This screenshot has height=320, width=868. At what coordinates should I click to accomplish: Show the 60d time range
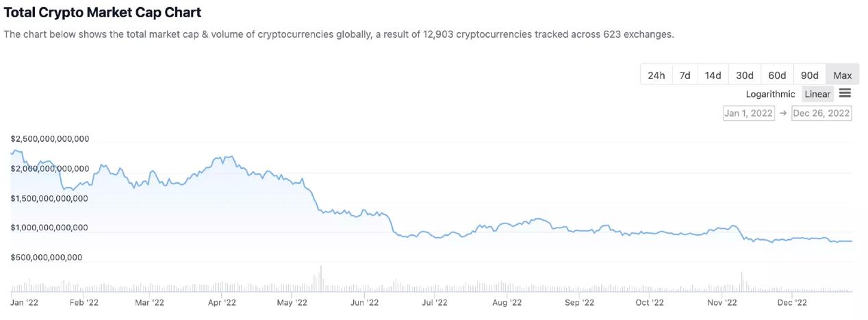(x=777, y=75)
